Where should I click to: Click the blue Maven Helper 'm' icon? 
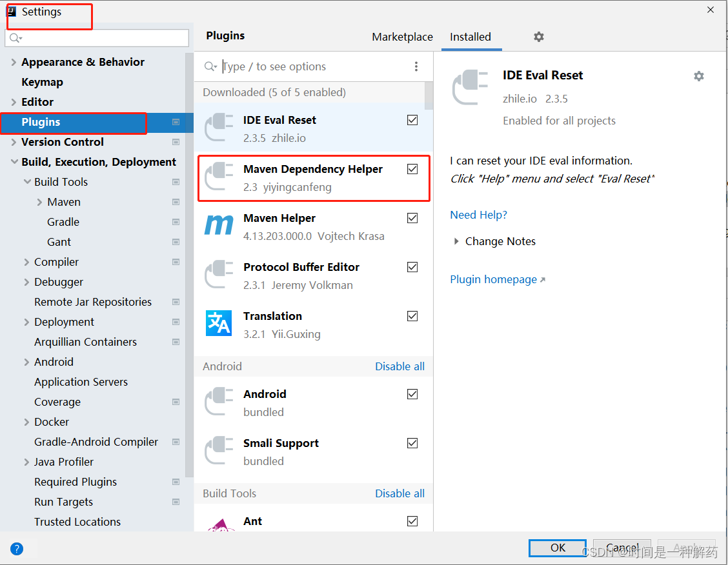[219, 226]
